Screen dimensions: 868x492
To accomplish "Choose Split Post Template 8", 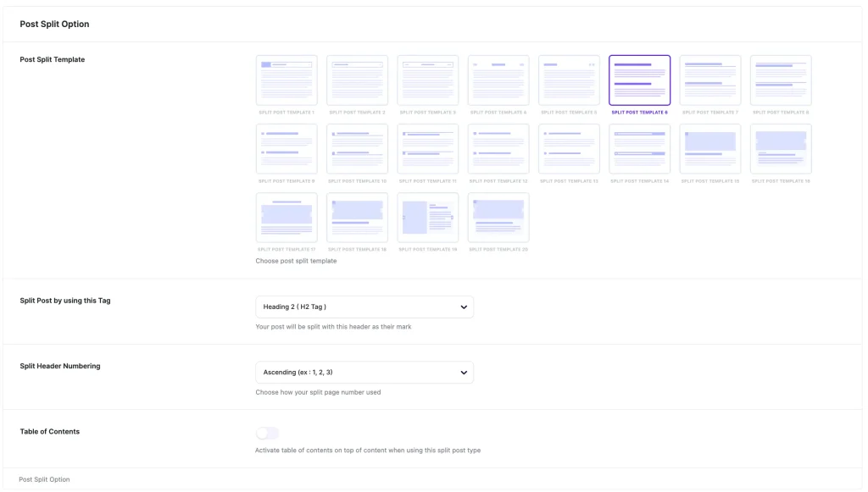I will point(781,80).
